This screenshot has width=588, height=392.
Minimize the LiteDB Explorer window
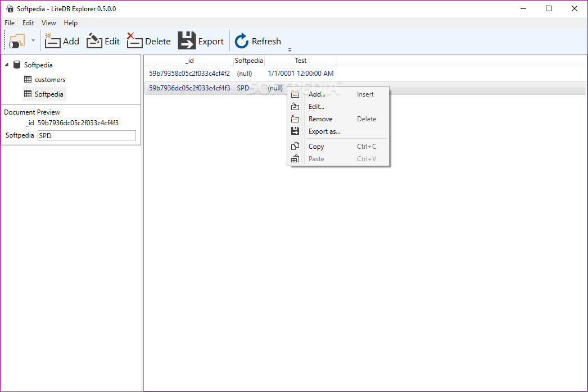tap(523, 8)
